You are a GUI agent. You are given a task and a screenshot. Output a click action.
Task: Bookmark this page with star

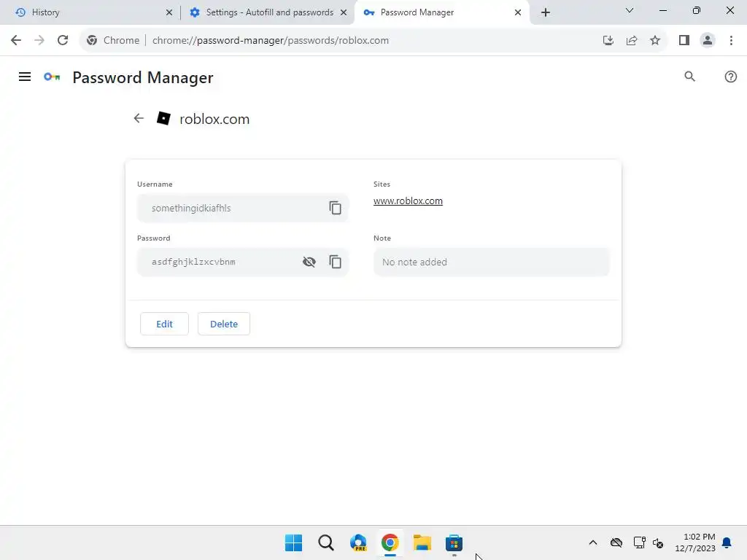pyautogui.click(x=655, y=41)
